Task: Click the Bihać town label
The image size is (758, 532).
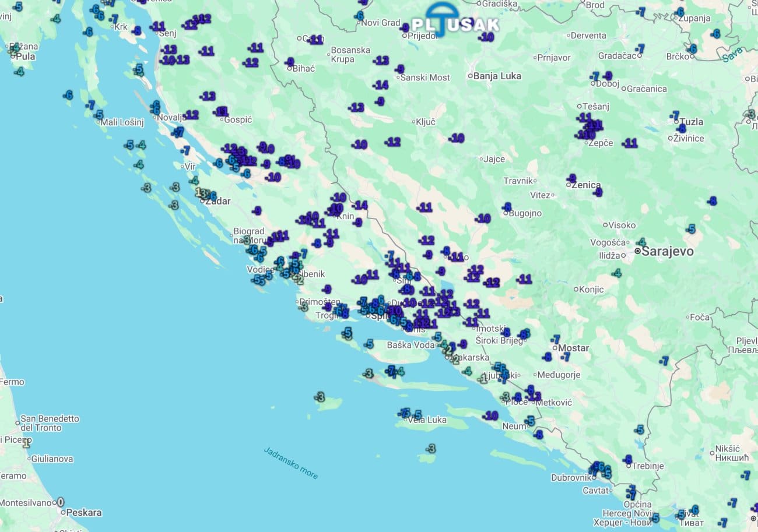Action: tap(304, 69)
